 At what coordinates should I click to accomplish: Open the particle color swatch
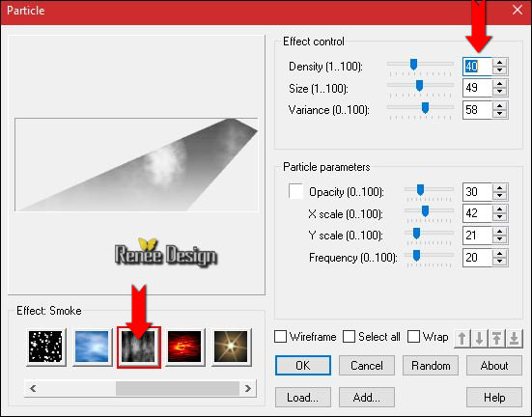pyautogui.click(x=295, y=191)
